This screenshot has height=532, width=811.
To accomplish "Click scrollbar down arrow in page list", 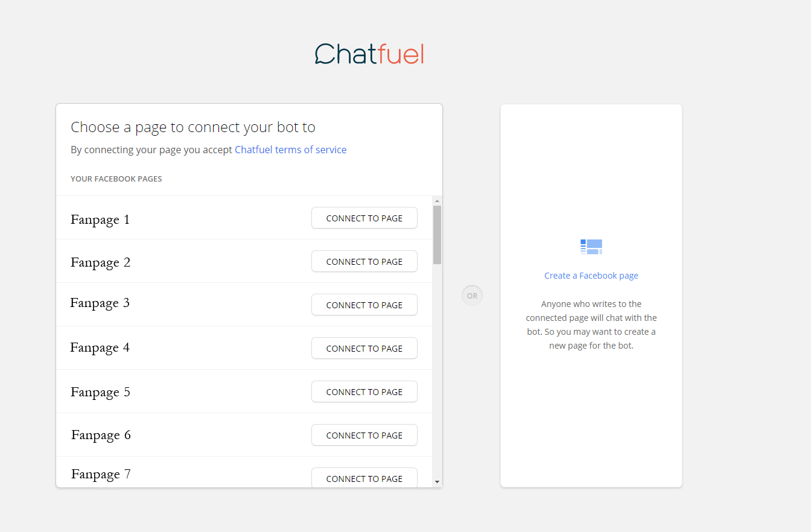I will click(437, 482).
